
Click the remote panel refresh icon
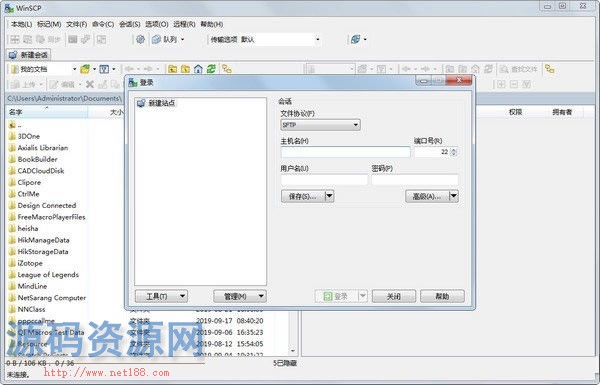click(x=488, y=69)
